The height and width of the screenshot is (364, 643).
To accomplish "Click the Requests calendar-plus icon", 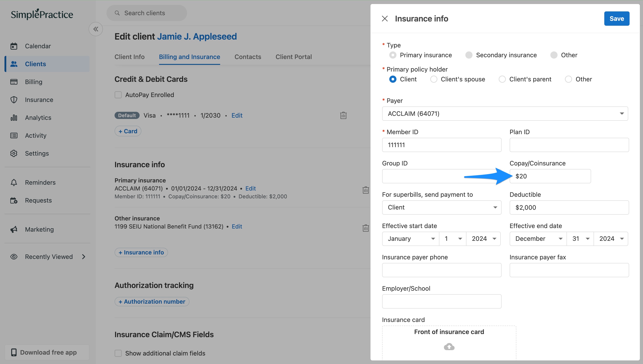I will [14, 200].
